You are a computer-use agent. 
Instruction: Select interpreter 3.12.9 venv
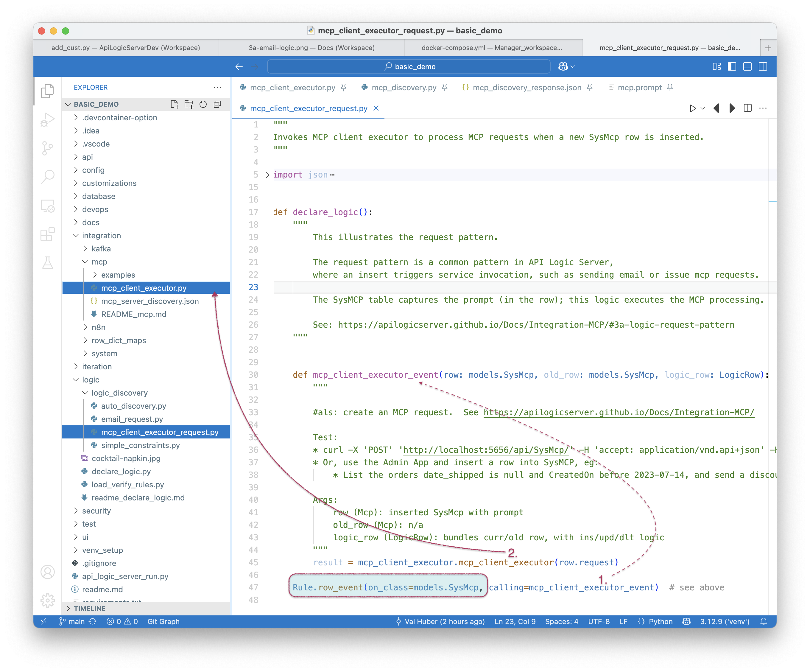pyautogui.click(x=725, y=621)
